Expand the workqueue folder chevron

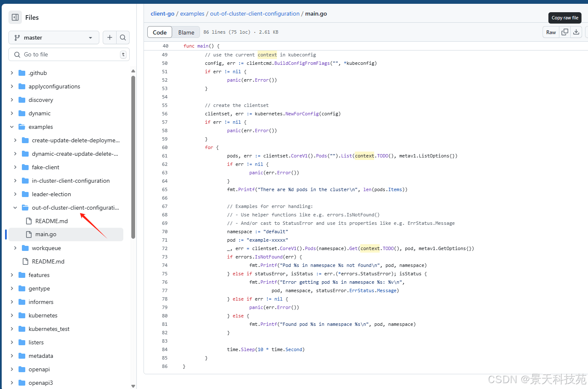click(15, 248)
